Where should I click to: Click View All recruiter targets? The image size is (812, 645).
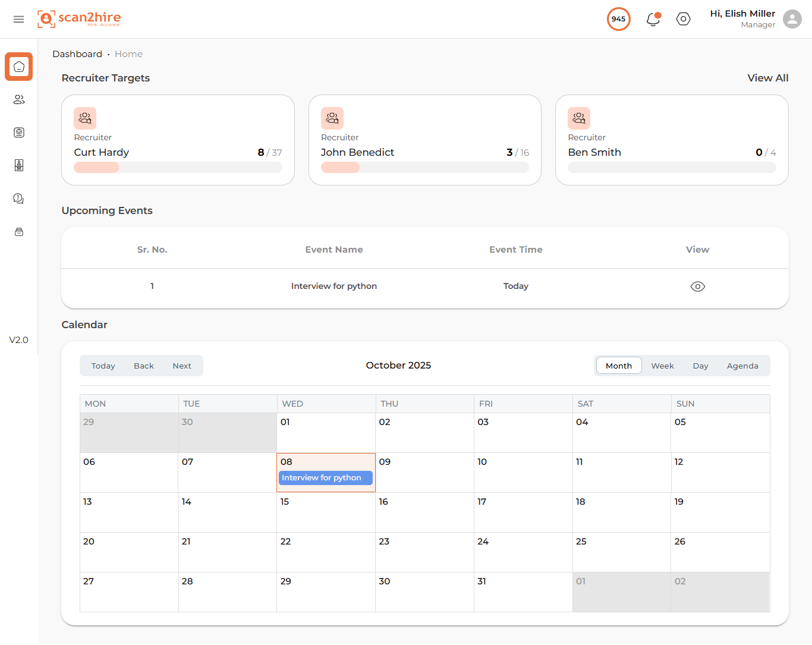point(767,78)
